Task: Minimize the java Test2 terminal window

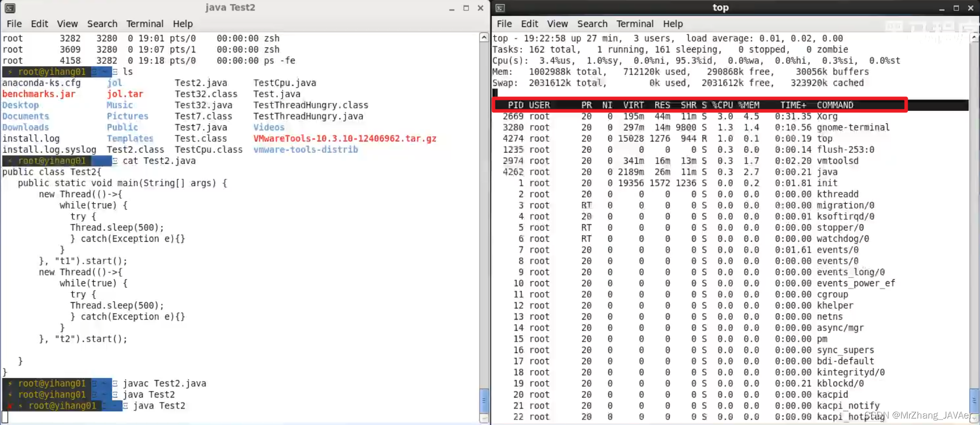Action: tap(452, 8)
